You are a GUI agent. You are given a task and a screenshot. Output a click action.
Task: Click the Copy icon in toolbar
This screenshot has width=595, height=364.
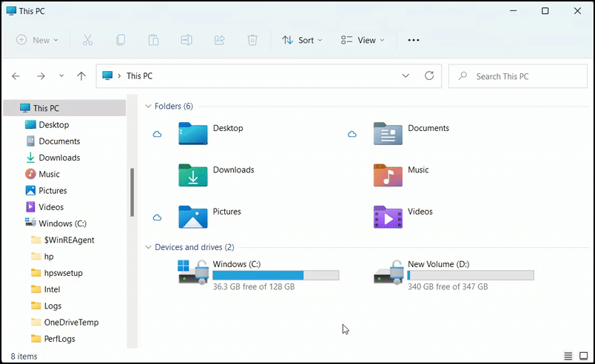tap(120, 40)
